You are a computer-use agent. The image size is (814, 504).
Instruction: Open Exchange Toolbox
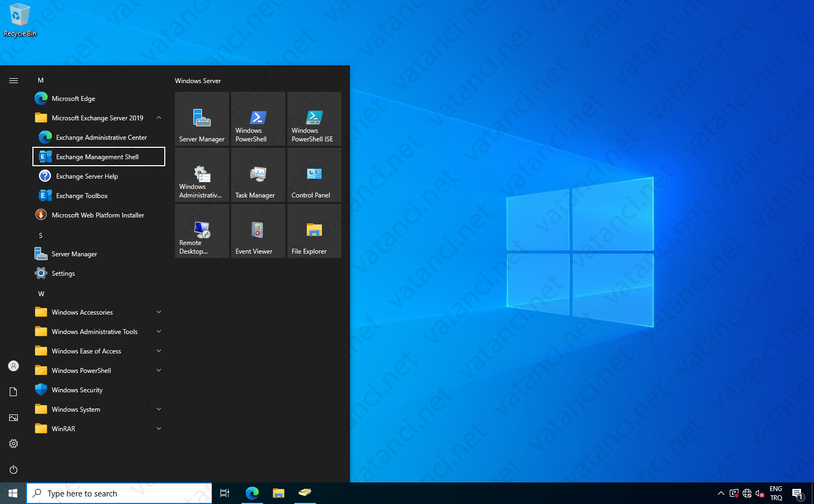[x=99, y=195]
